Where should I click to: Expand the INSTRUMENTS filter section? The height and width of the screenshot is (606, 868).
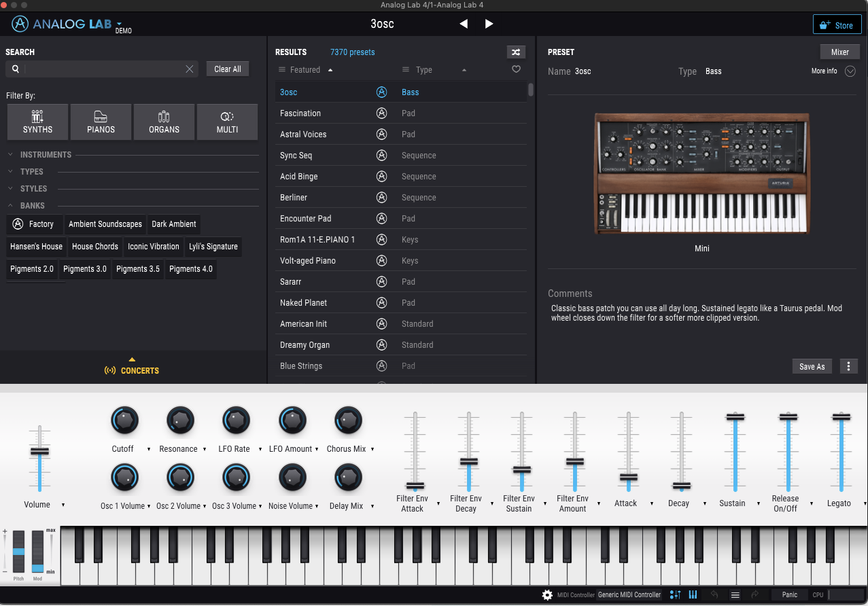coord(46,155)
